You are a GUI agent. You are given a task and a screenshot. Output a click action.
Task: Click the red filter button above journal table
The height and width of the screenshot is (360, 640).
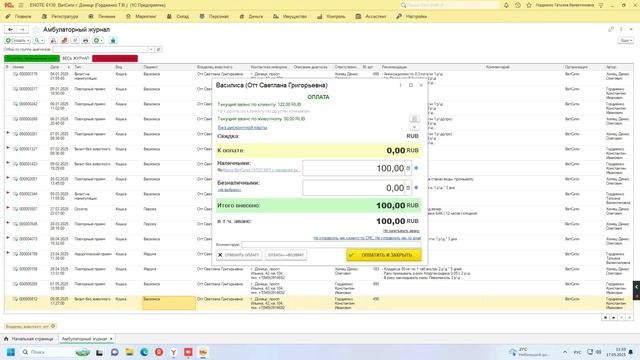pos(115,58)
